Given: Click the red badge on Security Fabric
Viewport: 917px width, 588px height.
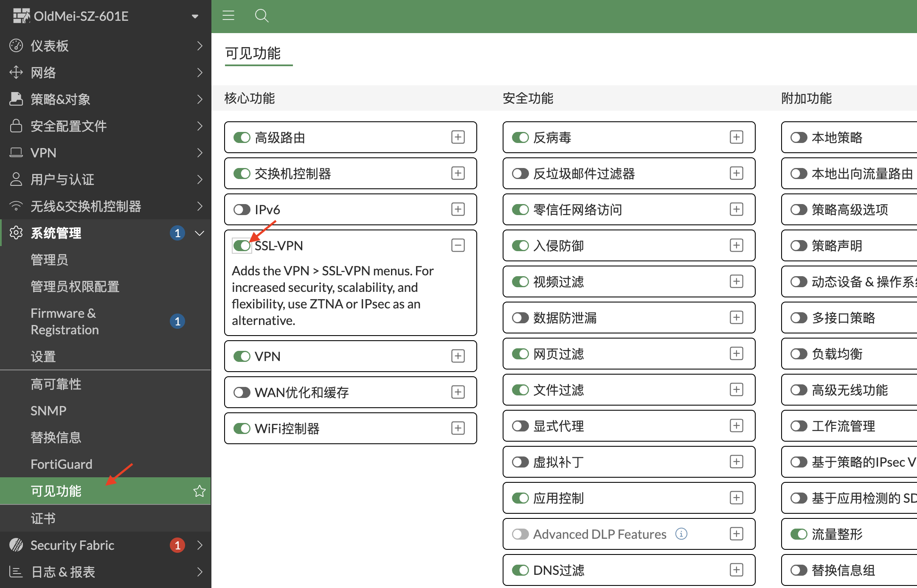Looking at the screenshot, I should click(x=177, y=545).
